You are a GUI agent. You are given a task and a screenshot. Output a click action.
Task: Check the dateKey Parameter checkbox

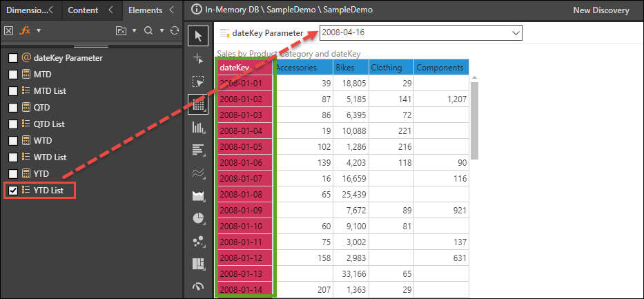(13, 58)
